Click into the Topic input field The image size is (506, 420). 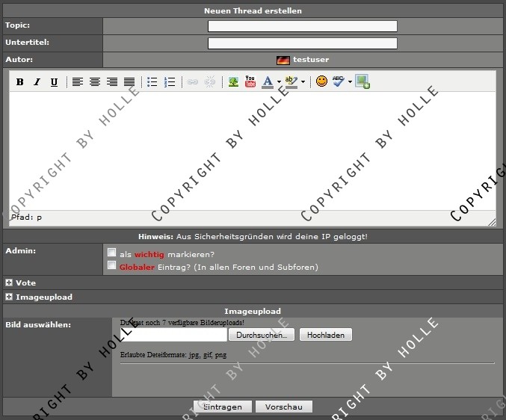[302, 26]
